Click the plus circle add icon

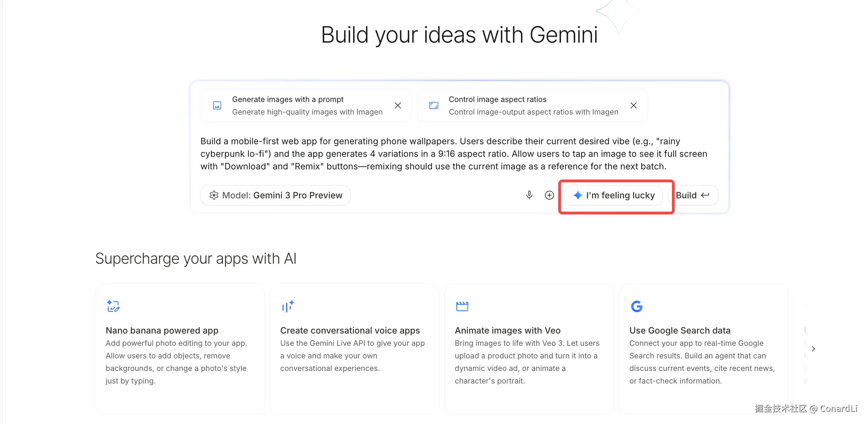[549, 195]
